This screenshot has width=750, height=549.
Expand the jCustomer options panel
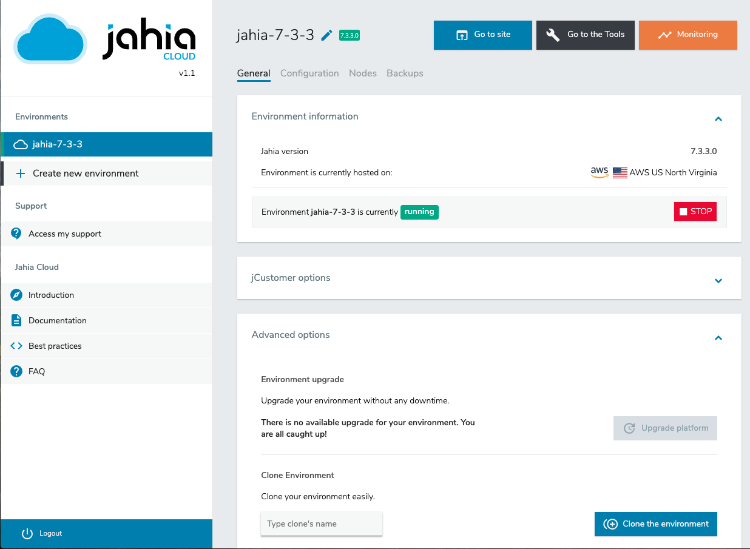click(x=718, y=281)
